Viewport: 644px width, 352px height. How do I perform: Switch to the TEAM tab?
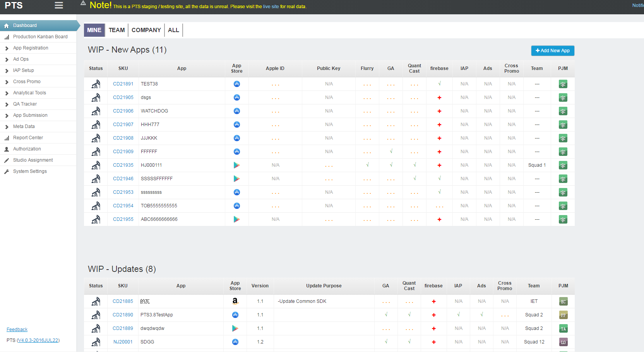(x=116, y=30)
